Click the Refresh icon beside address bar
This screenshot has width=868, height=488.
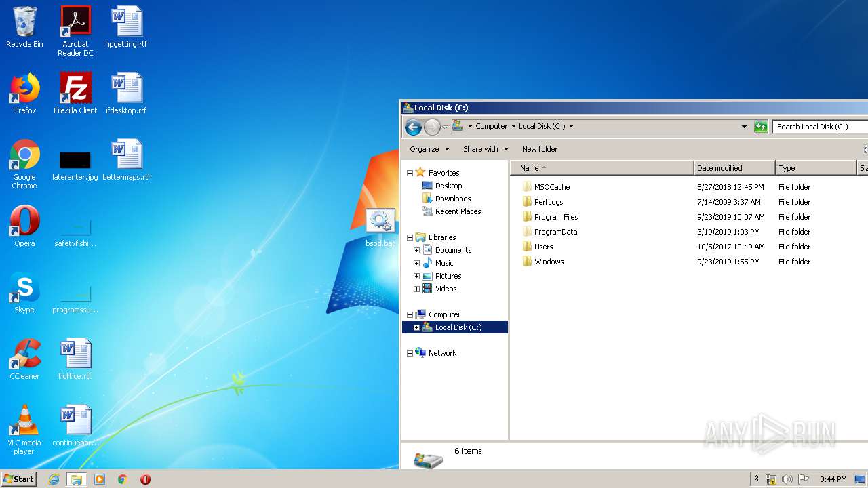[x=761, y=127]
